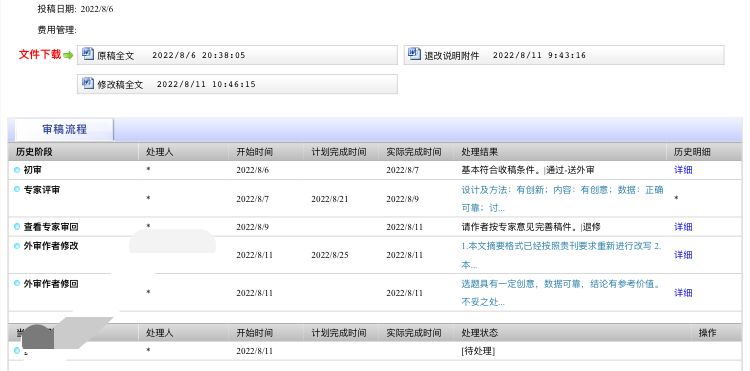750x371 pixels.
Task: Select the 外审作者修改 stage name
Action: (51, 246)
